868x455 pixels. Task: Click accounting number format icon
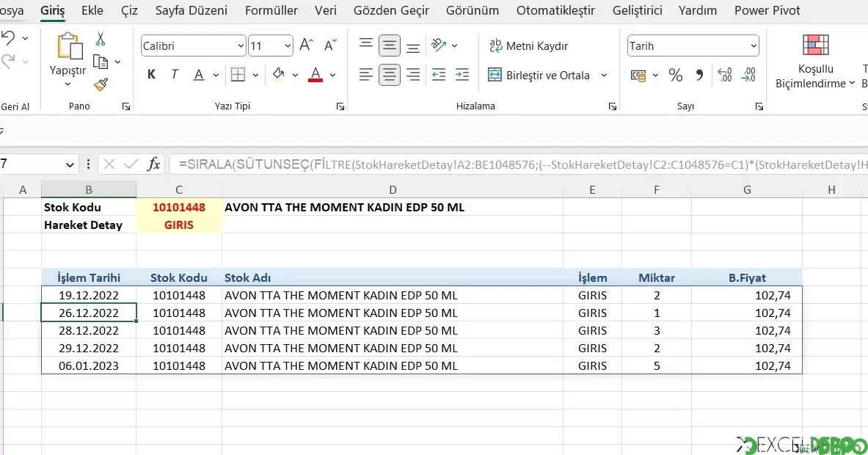point(638,76)
